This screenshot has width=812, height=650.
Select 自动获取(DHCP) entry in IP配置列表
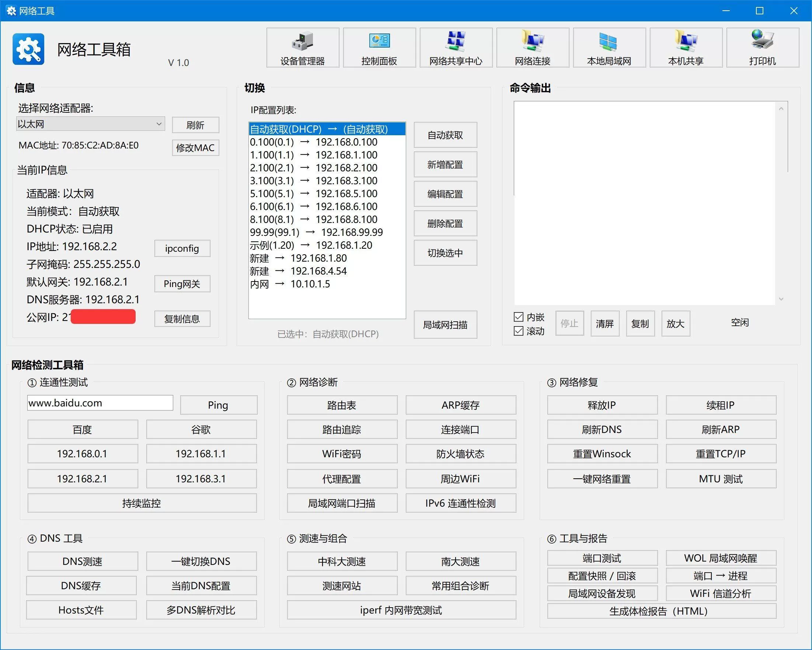[327, 129]
